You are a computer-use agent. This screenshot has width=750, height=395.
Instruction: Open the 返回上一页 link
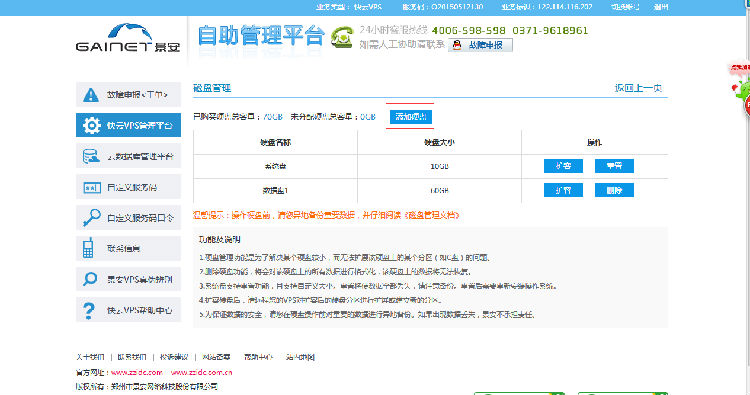point(638,88)
